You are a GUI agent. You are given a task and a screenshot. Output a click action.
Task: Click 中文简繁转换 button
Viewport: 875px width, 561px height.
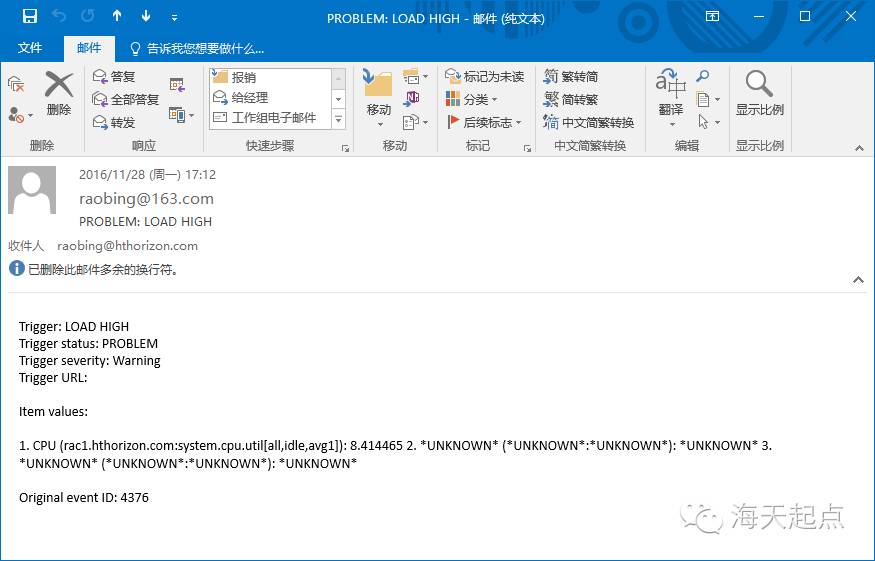coord(588,122)
